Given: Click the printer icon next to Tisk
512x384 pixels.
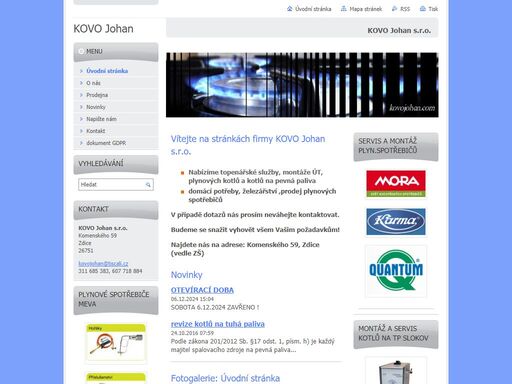Looking at the screenshot, I should pos(423,9).
